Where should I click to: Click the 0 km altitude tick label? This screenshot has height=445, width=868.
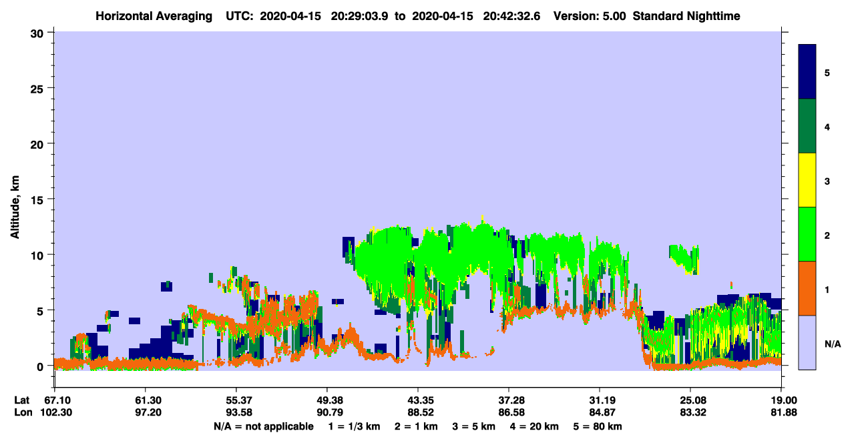41,366
